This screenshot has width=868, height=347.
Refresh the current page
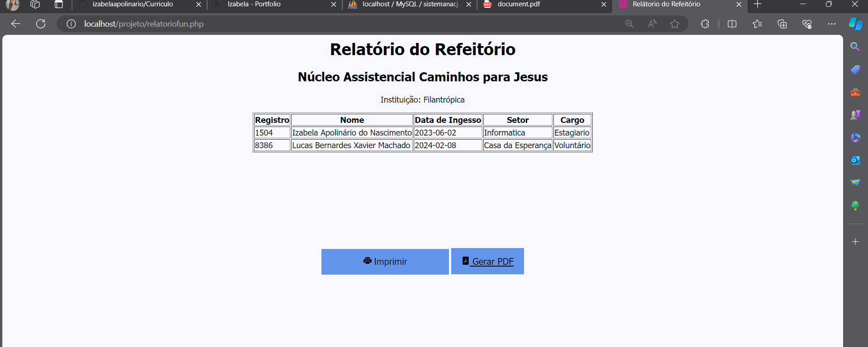[41, 24]
